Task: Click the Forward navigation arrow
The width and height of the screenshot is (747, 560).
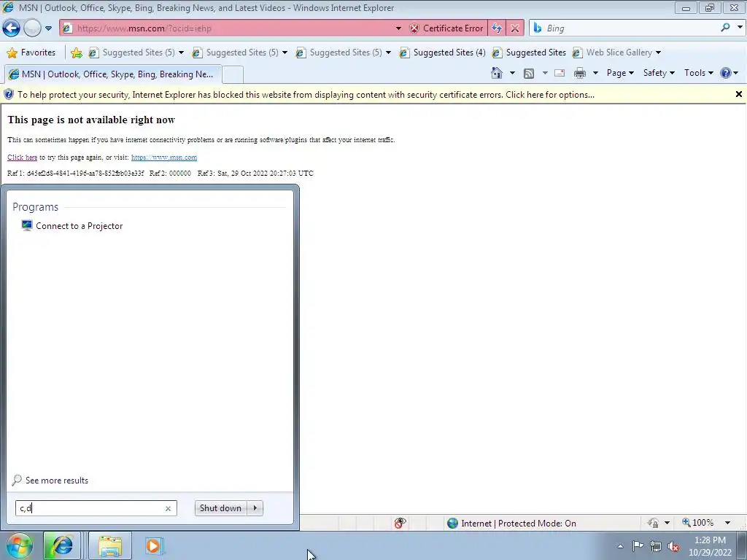Action: (x=32, y=28)
